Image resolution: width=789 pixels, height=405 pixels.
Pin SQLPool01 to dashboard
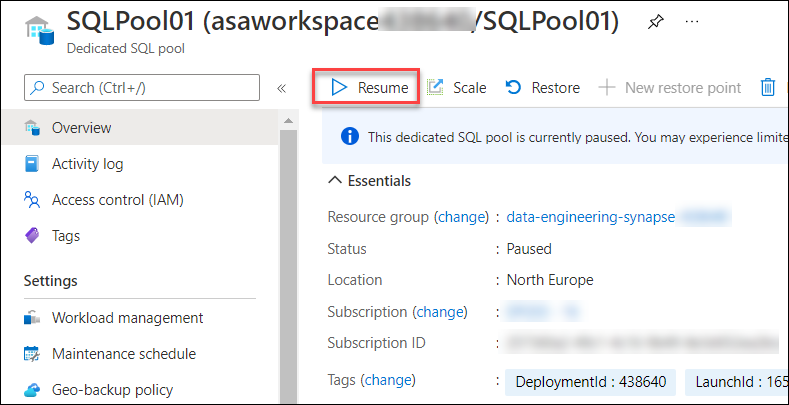pos(655,22)
